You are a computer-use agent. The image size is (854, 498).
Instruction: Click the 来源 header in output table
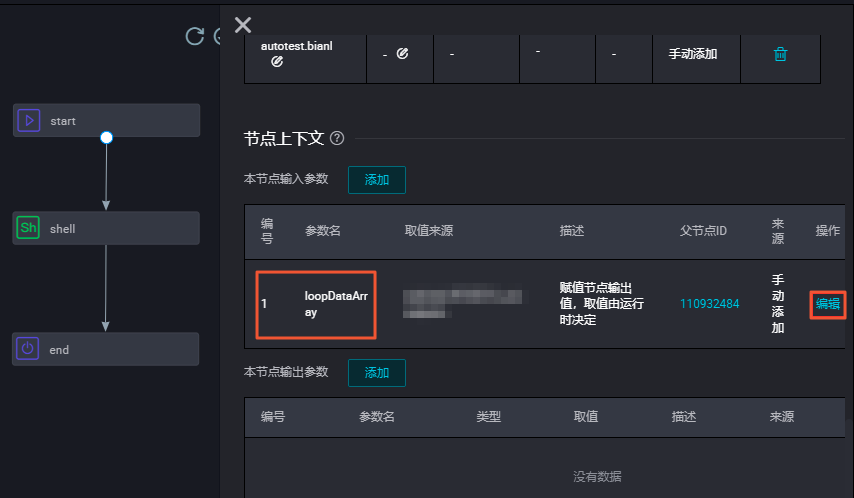(782, 417)
